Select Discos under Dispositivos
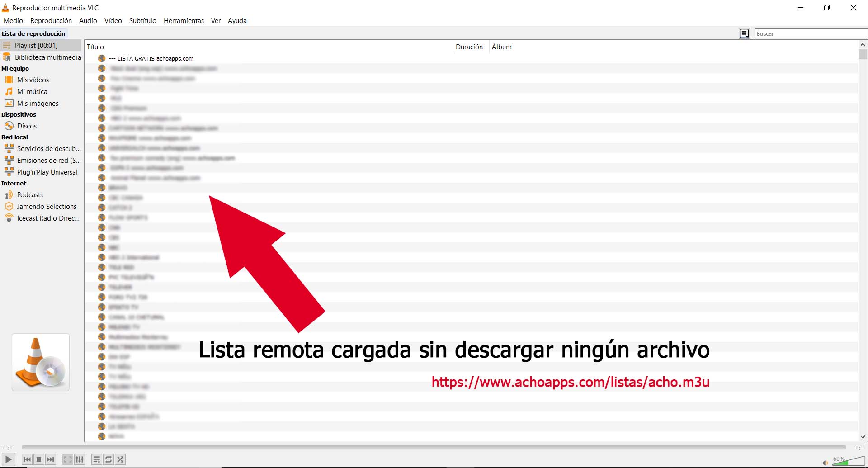868x468 pixels. 41,126
